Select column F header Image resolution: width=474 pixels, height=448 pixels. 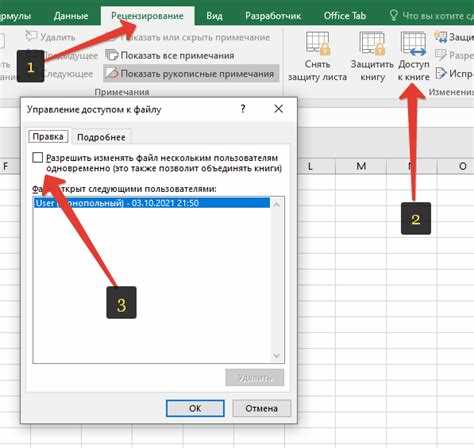point(5,166)
